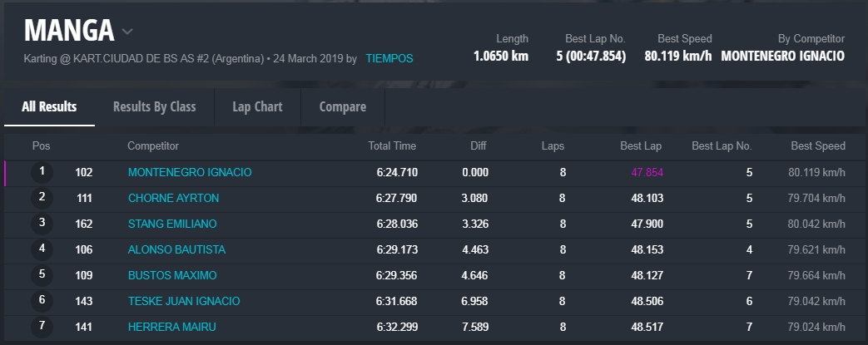This screenshot has width=868, height=345.
Task: Click the position 1 circle badge
Action: 42,173
